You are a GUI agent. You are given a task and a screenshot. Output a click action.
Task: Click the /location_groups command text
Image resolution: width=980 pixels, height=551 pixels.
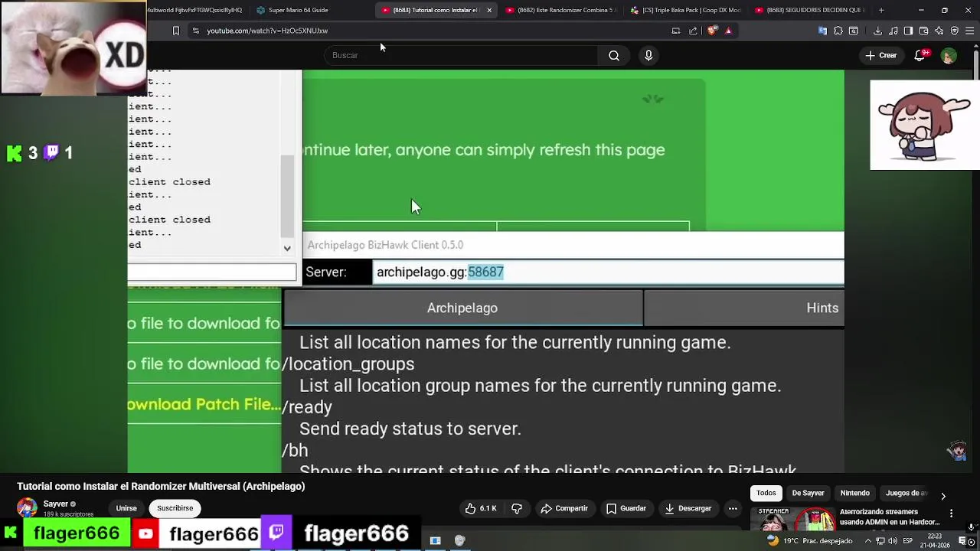point(348,364)
